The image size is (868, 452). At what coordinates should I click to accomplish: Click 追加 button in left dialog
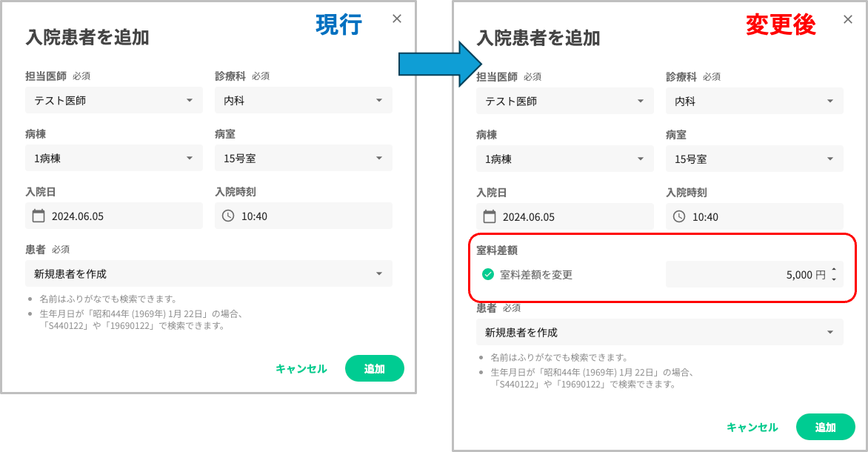374,368
